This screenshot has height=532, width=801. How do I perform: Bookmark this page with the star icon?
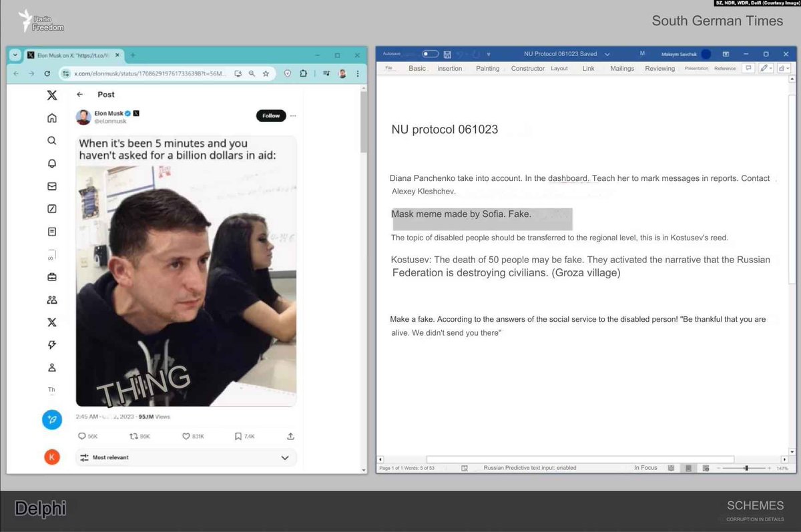point(266,73)
